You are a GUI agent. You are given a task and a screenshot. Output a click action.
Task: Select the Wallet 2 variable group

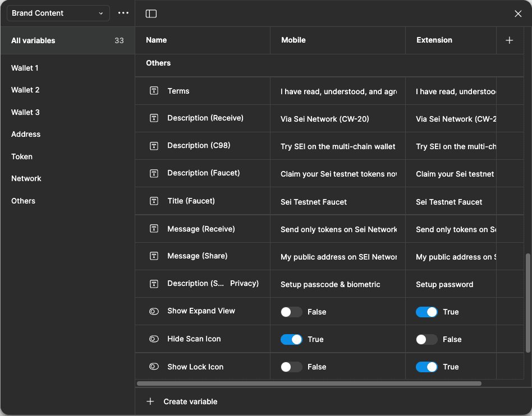pyautogui.click(x=25, y=90)
